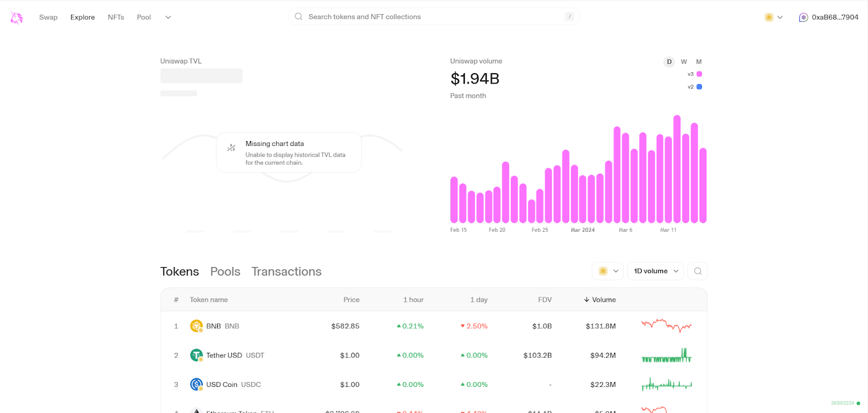This screenshot has width=868, height=413.
Task: Go to the NFTs page
Action: point(116,17)
